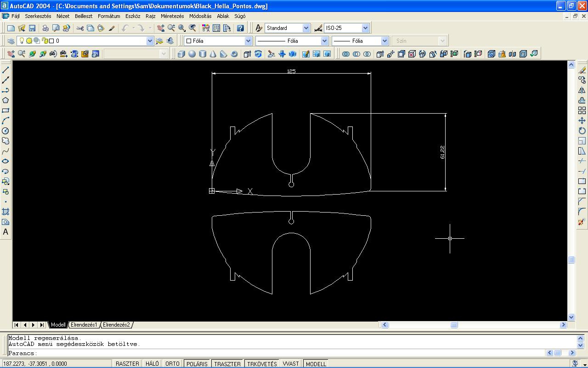Open the Méretezés menu
Image resolution: width=588 pixels, height=368 pixels.
[x=172, y=16]
